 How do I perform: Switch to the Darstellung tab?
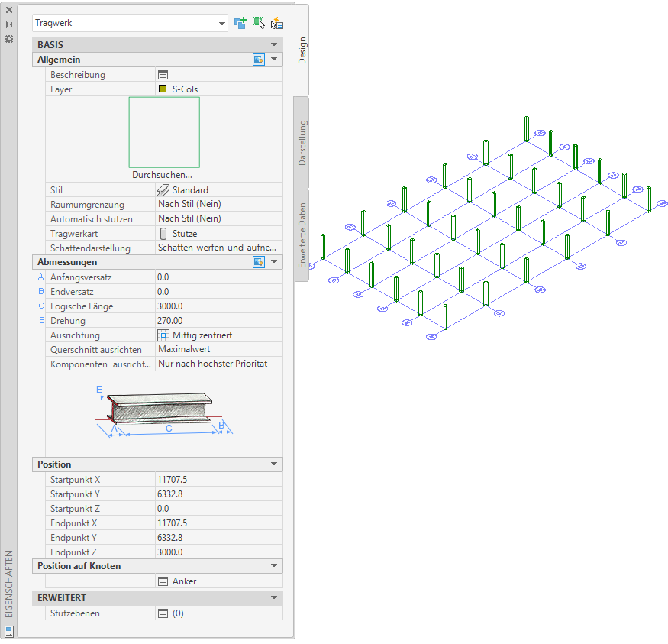coord(302,142)
